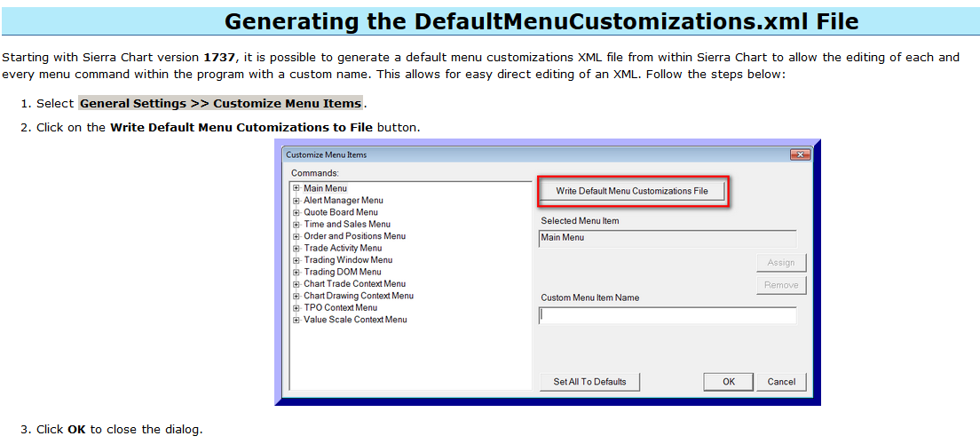
Task: Close the Customize Menu Items dialog
Action: pos(800,155)
